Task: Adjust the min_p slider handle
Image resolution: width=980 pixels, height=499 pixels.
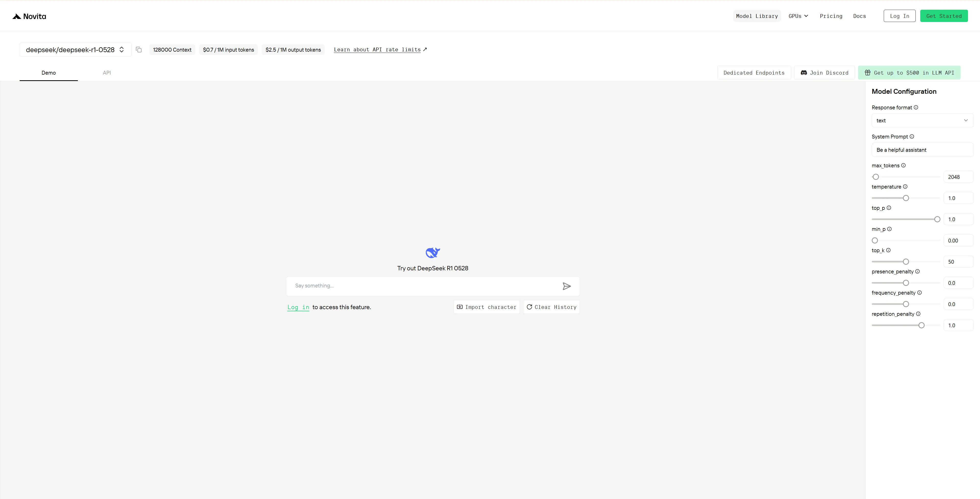Action: pos(875,240)
